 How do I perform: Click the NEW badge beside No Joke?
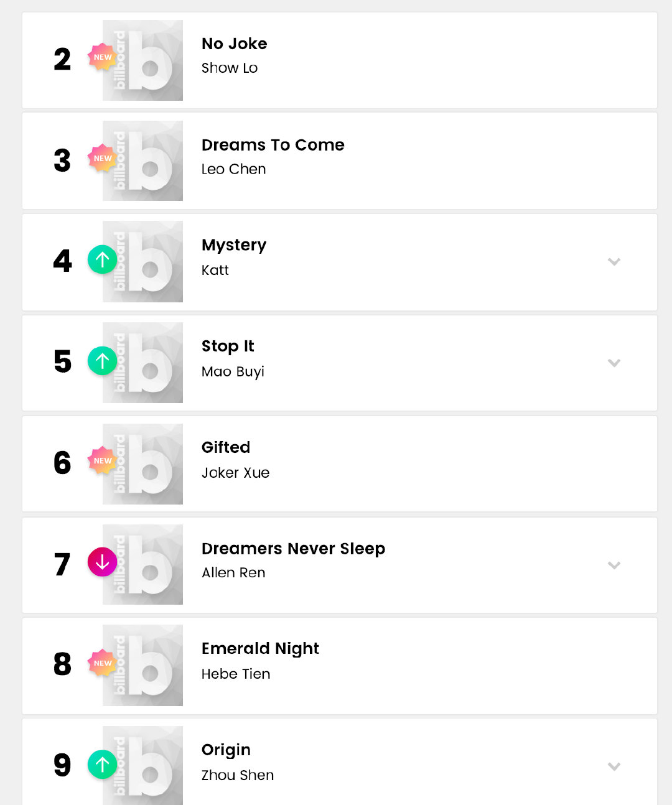(x=103, y=57)
